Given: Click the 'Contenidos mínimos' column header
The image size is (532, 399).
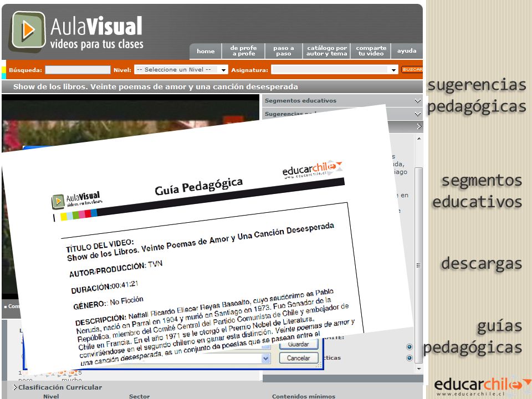Looking at the screenshot, I should click(x=303, y=396).
